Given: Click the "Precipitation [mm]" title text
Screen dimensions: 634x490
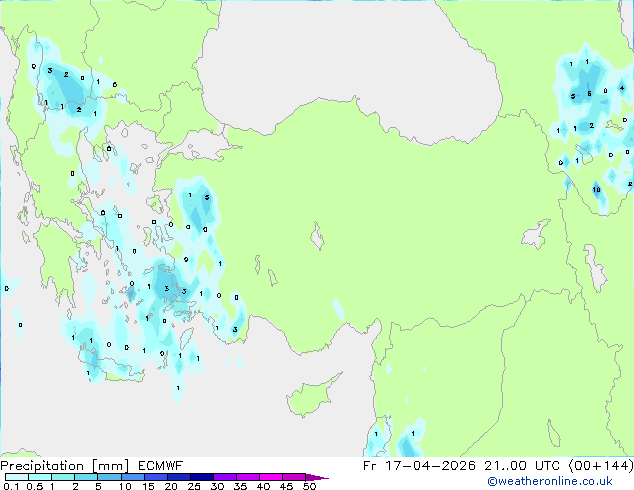Looking at the screenshot, I should click(64, 466).
